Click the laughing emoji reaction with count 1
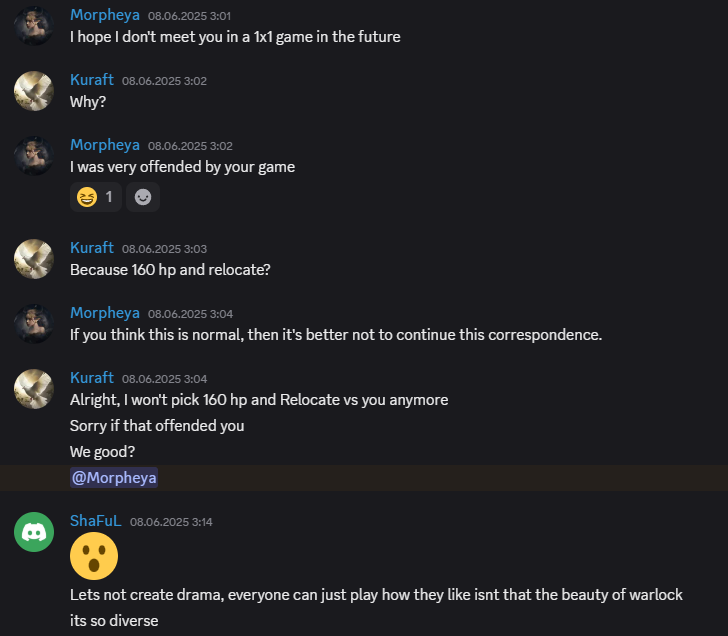728x636 pixels. coord(96,197)
